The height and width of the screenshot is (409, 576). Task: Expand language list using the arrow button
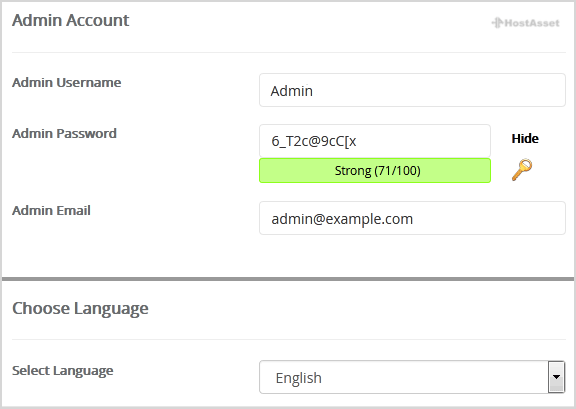556,377
